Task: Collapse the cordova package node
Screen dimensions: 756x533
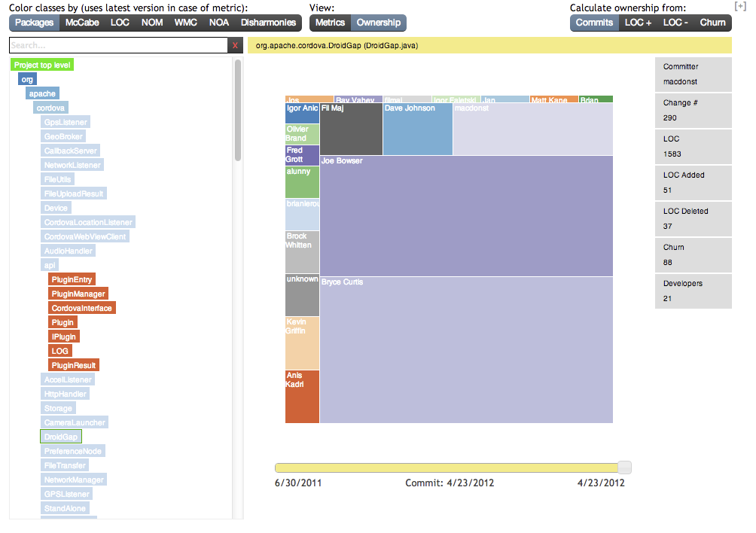Action: click(50, 108)
